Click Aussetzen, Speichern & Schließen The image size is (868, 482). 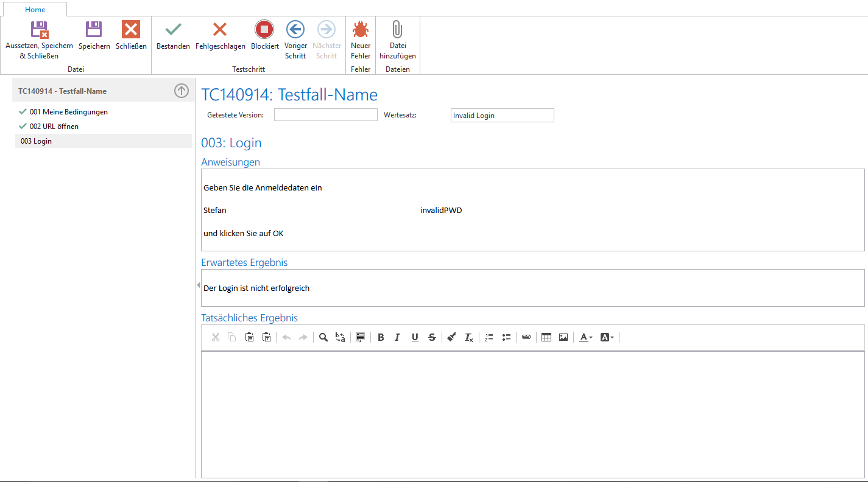[39, 29]
